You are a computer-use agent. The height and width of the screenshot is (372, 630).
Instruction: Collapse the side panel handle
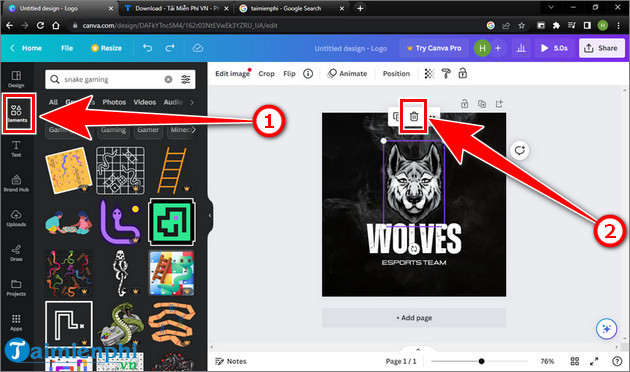[210, 216]
